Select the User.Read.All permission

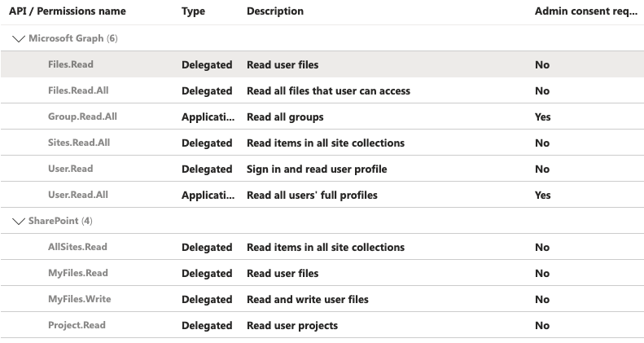coord(78,195)
